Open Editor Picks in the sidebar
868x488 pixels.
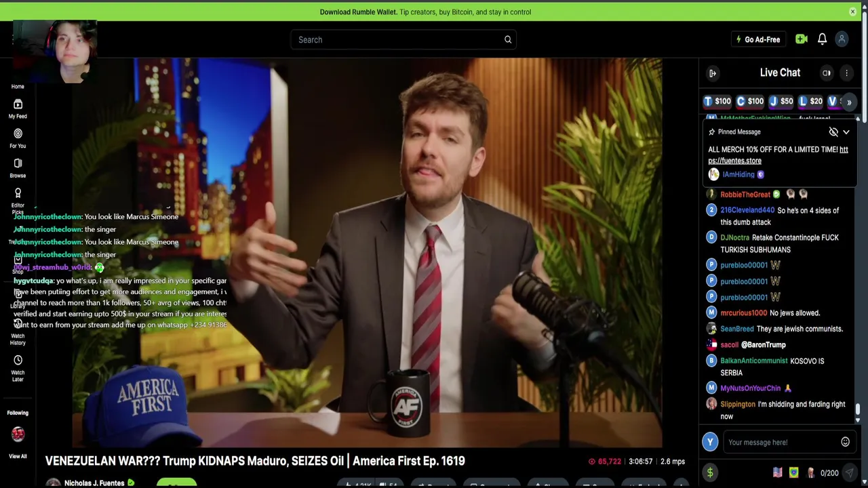click(18, 201)
